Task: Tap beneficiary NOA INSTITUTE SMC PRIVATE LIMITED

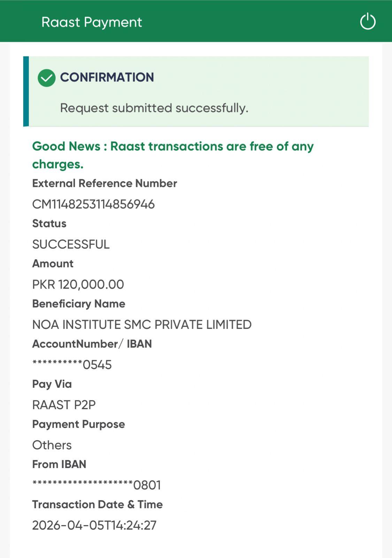Action: [142, 324]
